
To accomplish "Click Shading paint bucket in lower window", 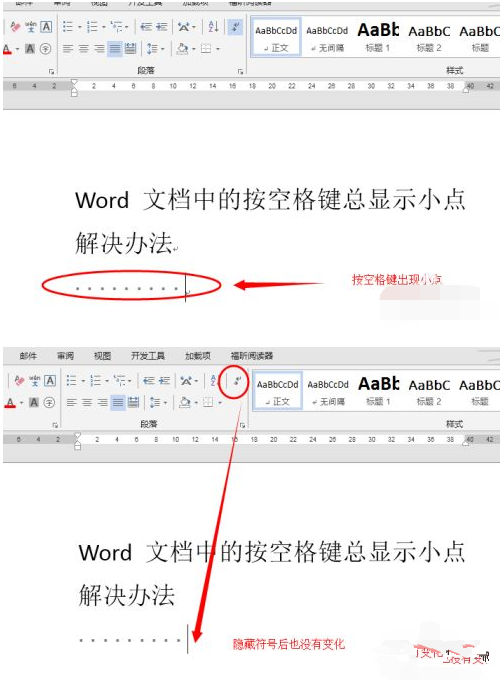I will (185, 402).
